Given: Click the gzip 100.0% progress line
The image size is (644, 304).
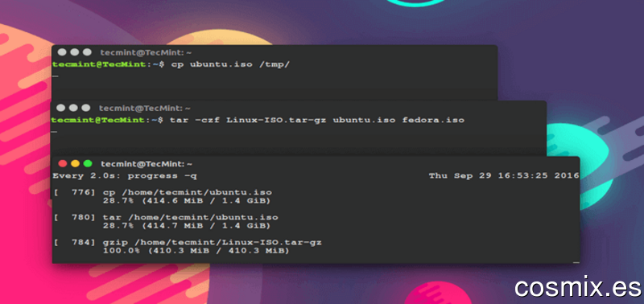Looking at the screenshot, I should (196, 250).
